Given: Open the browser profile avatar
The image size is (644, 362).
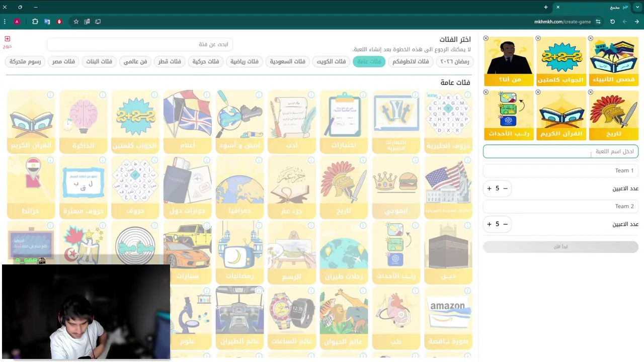Looking at the screenshot, I should coord(17,22).
